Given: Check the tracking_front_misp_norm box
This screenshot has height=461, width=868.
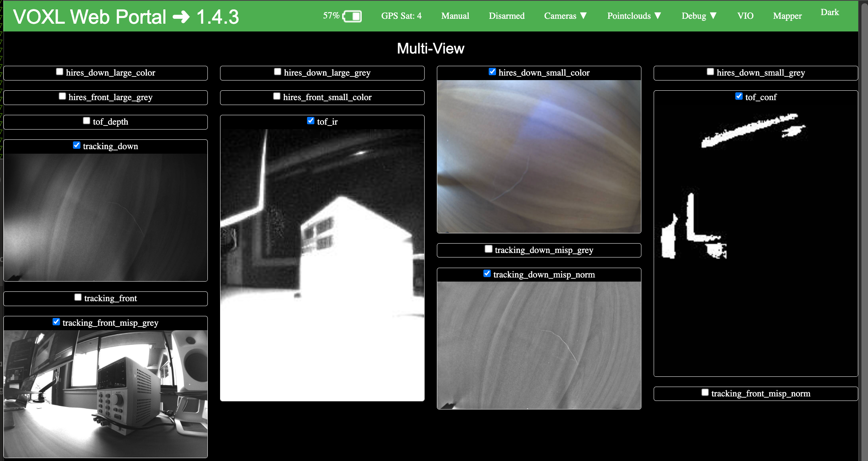Looking at the screenshot, I should [705, 393].
